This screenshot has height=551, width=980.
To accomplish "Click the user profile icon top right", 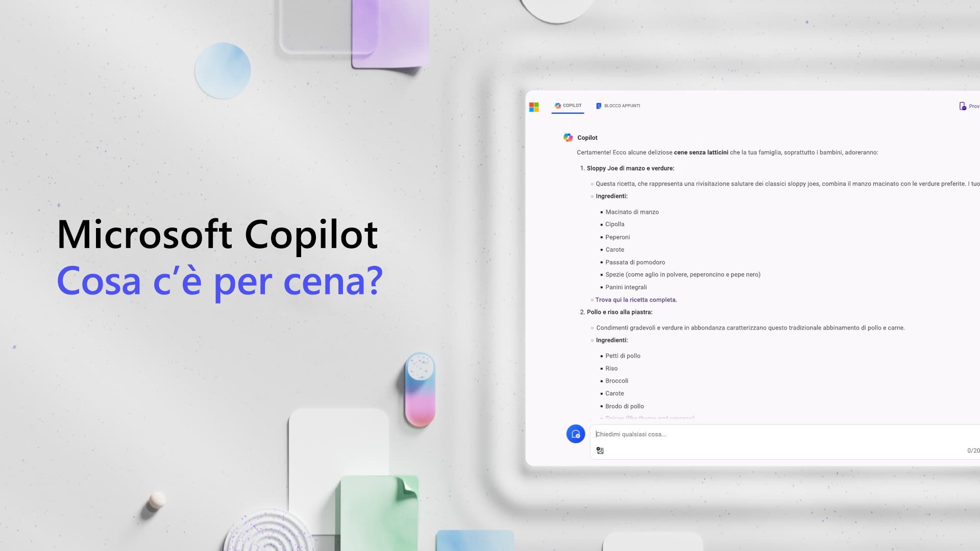I will [x=963, y=106].
